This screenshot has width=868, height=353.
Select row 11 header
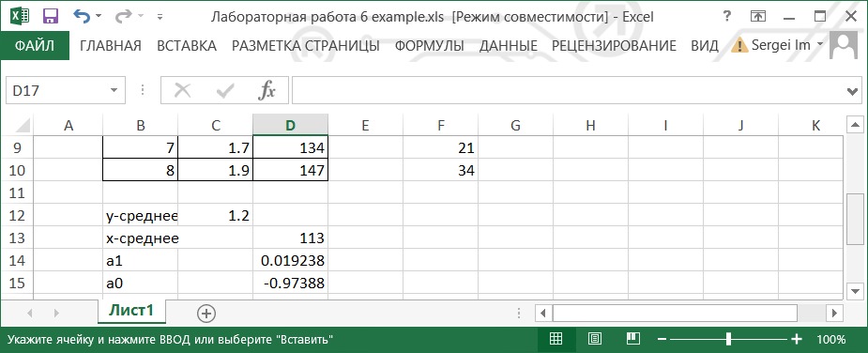[x=17, y=192]
